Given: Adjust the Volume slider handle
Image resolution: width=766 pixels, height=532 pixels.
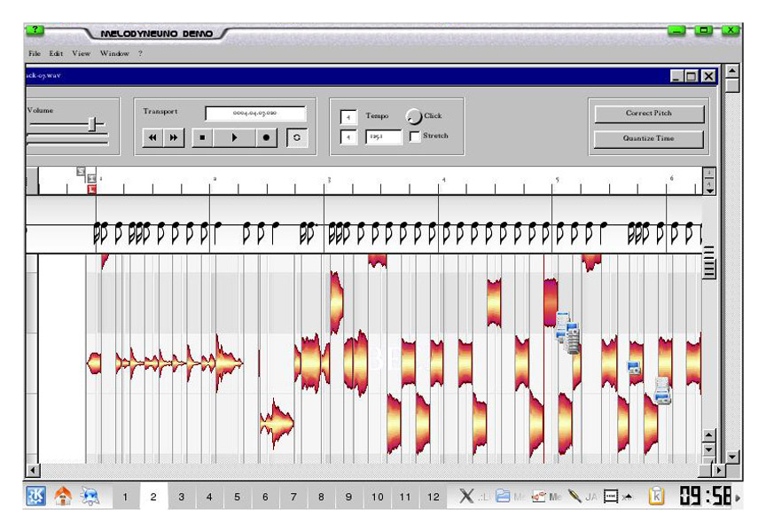Looking at the screenshot, I should [x=92, y=124].
